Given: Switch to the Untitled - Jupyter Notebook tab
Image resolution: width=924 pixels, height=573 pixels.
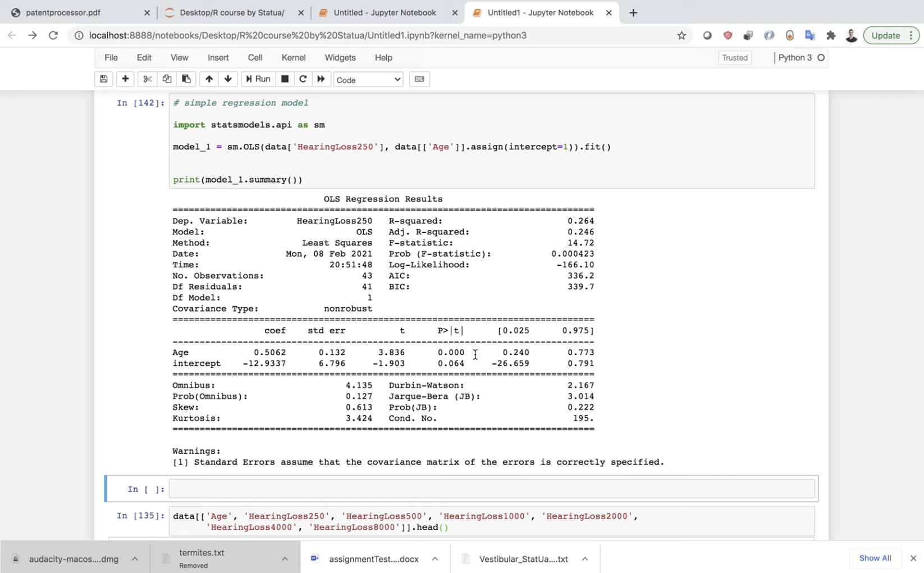Looking at the screenshot, I should (385, 12).
